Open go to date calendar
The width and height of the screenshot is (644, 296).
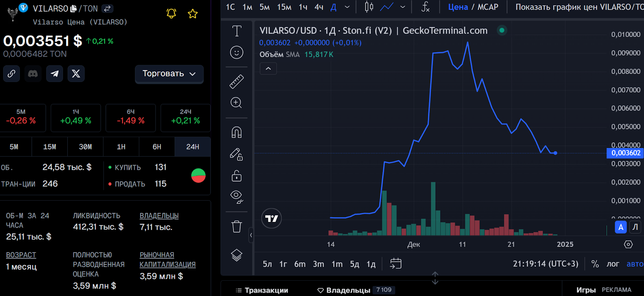(x=396, y=264)
